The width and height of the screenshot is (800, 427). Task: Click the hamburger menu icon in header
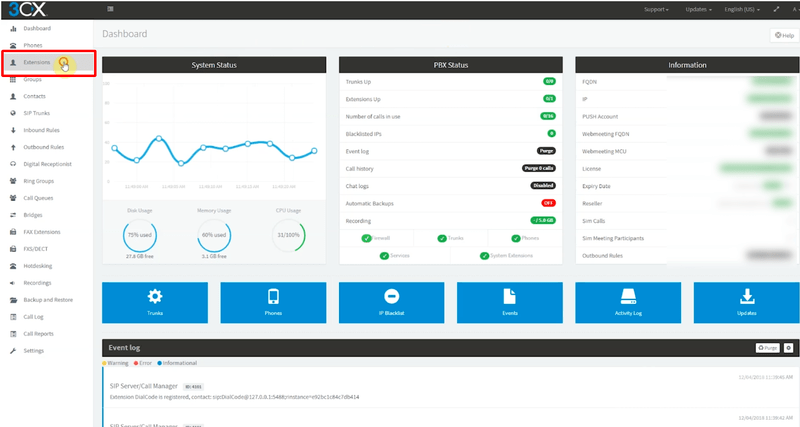pos(110,9)
